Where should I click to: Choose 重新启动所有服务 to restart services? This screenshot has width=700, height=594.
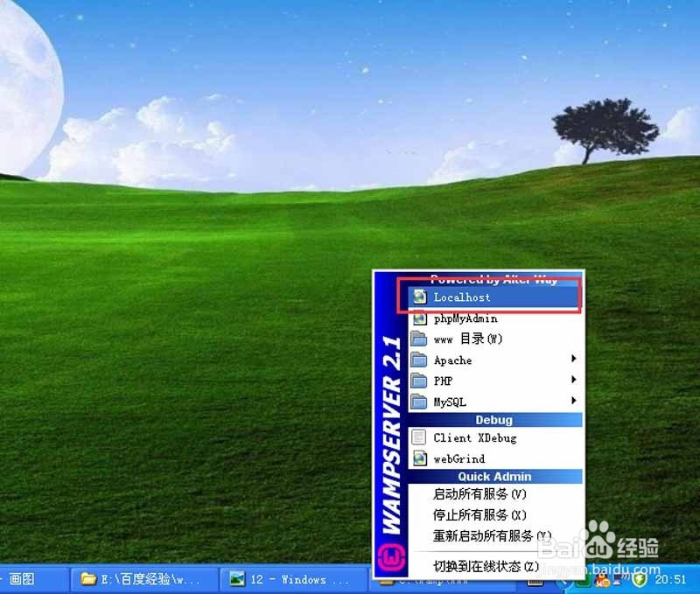coord(494,535)
